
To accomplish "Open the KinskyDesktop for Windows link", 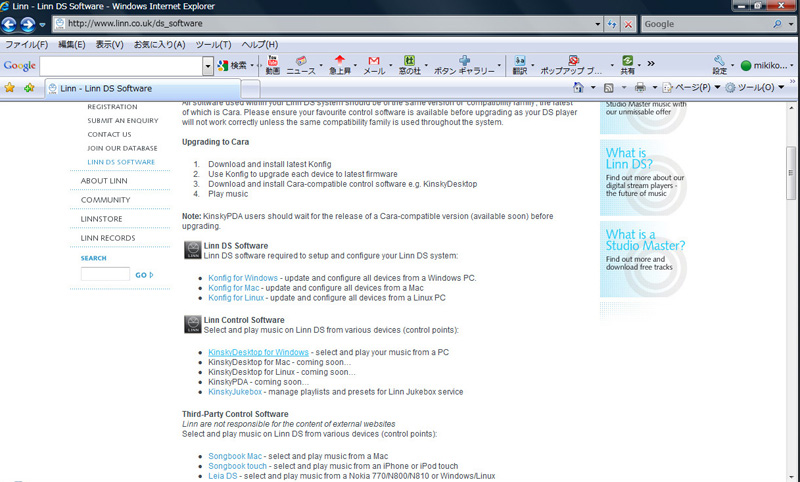I will tap(258, 352).
